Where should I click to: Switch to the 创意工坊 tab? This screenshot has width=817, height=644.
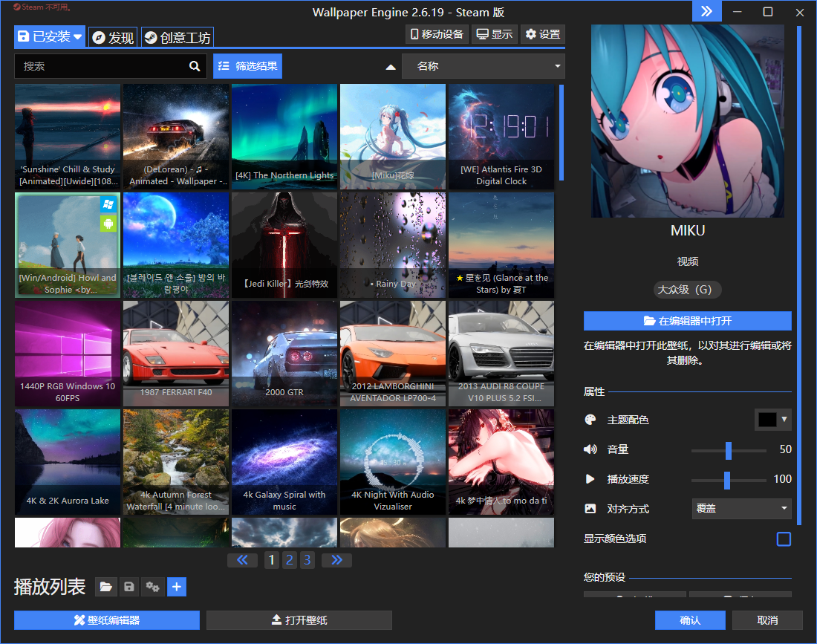[177, 36]
